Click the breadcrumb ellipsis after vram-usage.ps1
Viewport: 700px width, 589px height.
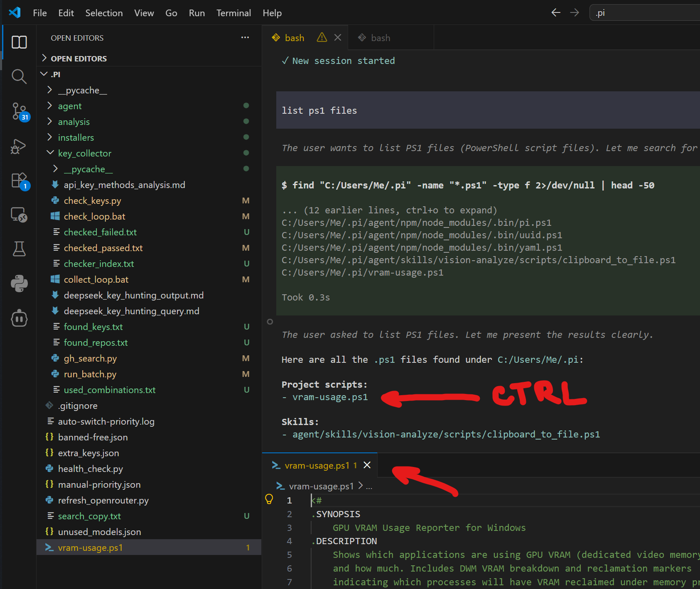369,486
